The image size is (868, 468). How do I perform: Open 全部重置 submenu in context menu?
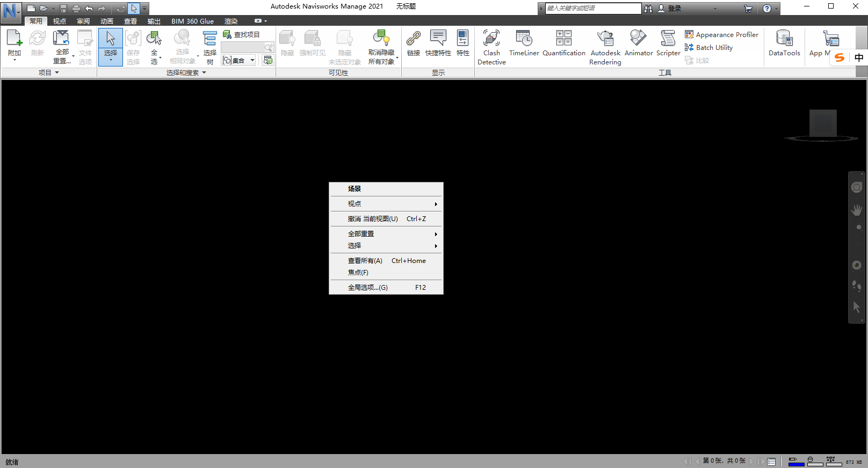pos(386,234)
